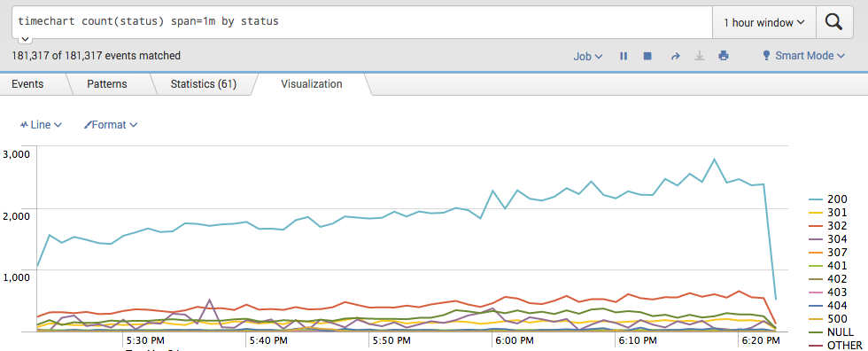Pause the running search job
868x351 pixels.
[x=624, y=56]
